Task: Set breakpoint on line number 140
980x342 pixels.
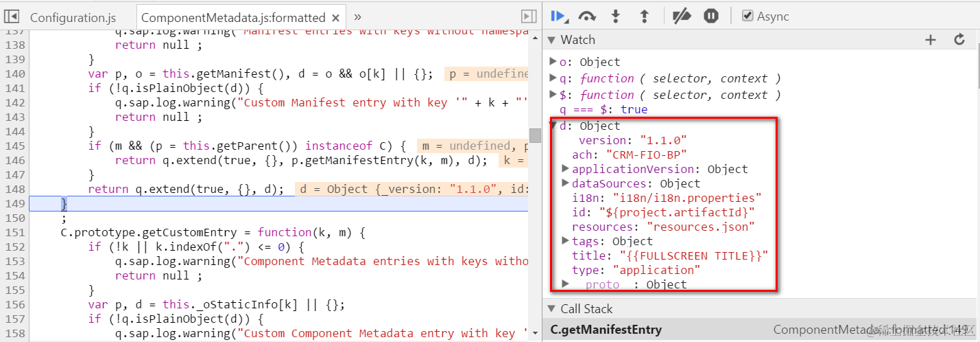Action: click(x=15, y=73)
